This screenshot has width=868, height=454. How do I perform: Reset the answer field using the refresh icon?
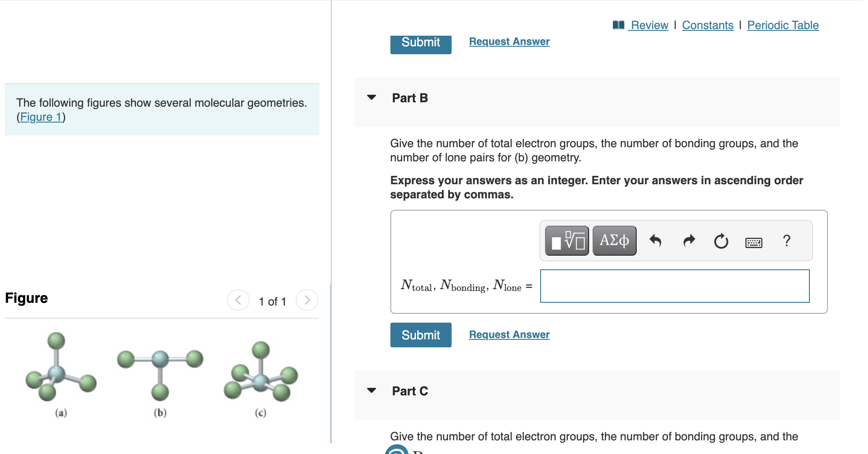[x=721, y=240]
